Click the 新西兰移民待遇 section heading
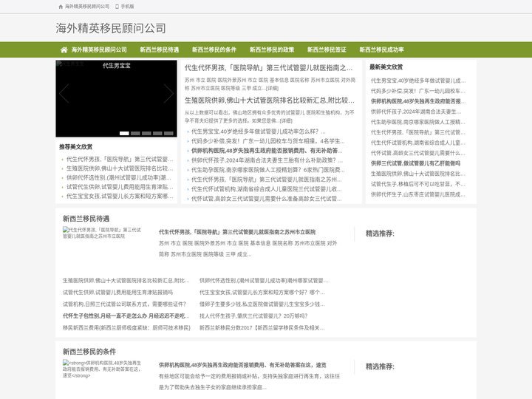This screenshot has height=399, width=532. pyautogui.click(x=86, y=219)
